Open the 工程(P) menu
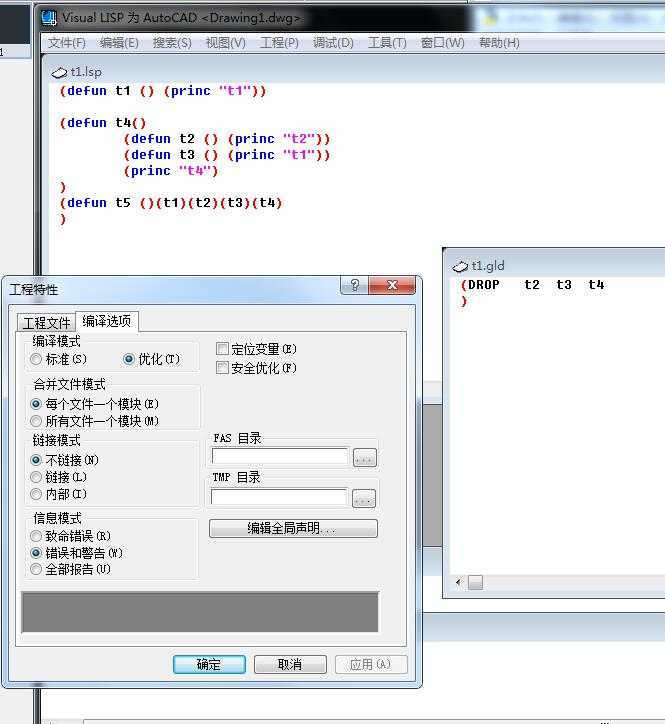The height and width of the screenshot is (724, 665). [279, 43]
